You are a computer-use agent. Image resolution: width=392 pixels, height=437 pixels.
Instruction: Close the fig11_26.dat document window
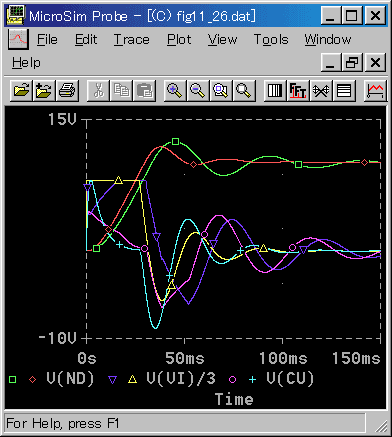tap(375, 62)
